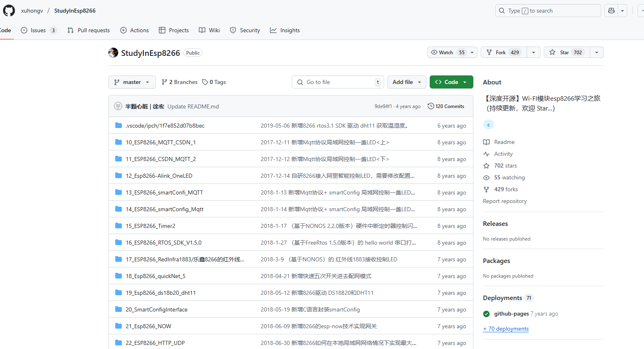Open folder 12_Esp8266-Alink_OneLED
The image size is (644, 349).
159,176
